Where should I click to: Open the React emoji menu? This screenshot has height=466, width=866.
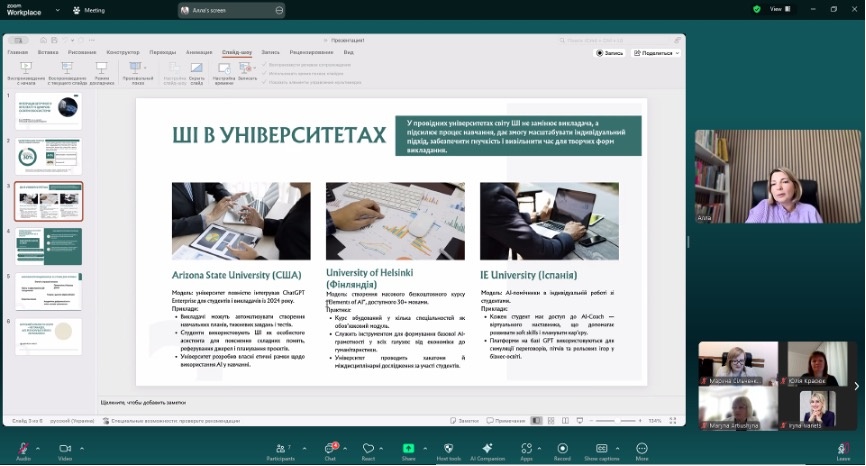tap(368, 448)
